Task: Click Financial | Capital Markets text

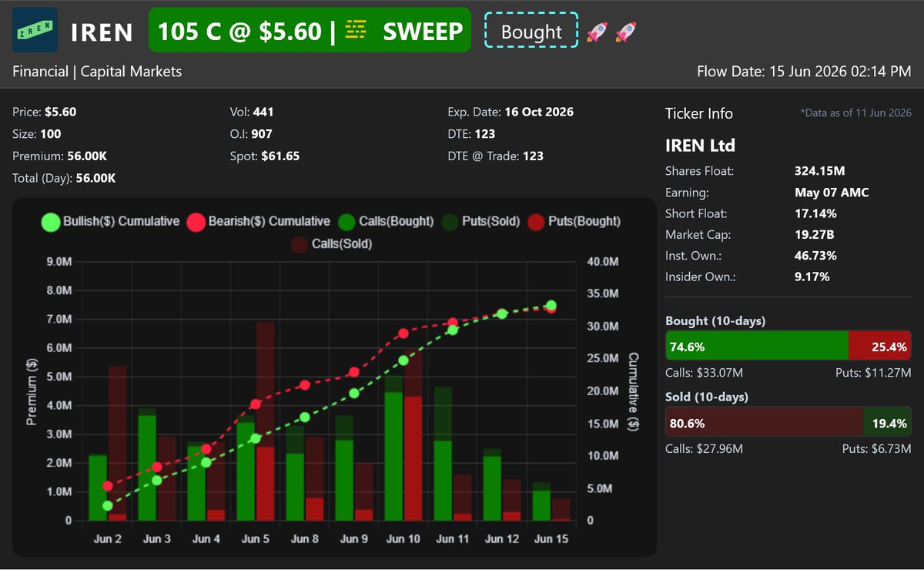Action: [97, 72]
